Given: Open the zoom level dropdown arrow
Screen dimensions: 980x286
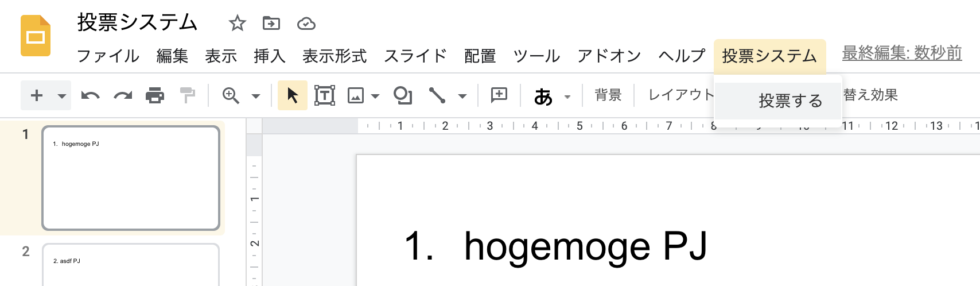Looking at the screenshot, I should click(x=256, y=96).
